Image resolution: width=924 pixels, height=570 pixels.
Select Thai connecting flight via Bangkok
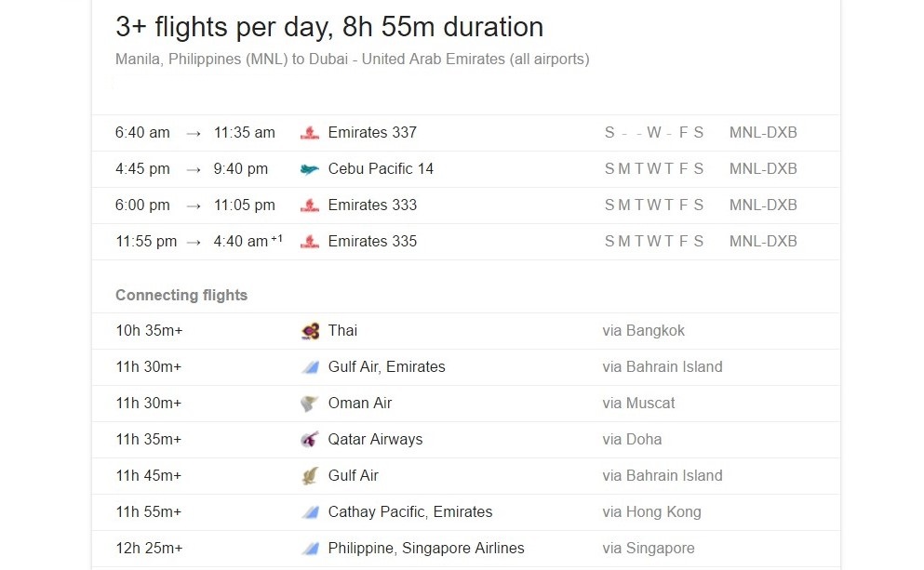point(342,331)
